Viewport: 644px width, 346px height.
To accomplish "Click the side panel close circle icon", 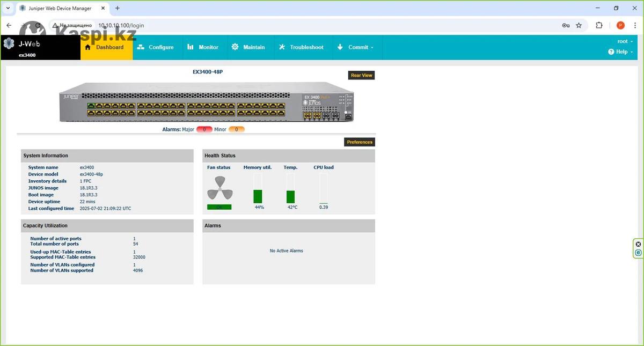I will coord(638,245).
